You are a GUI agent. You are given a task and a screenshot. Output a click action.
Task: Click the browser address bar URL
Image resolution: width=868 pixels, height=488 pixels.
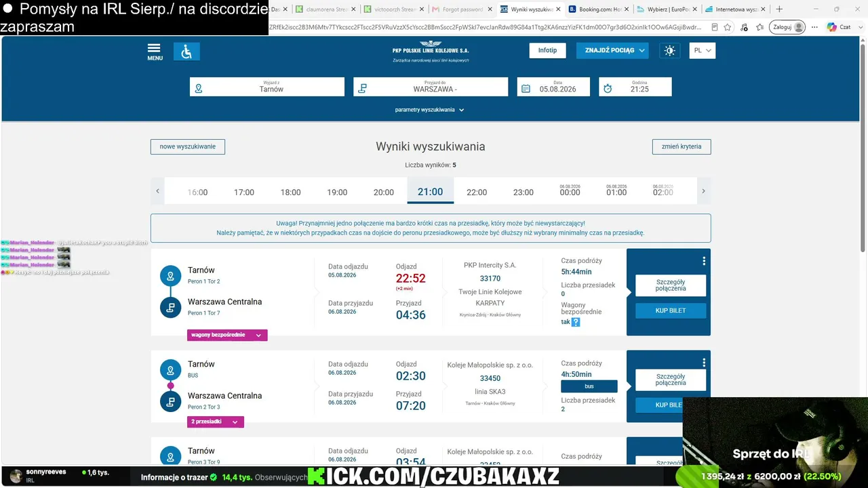pyautogui.click(x=487, y=27)
